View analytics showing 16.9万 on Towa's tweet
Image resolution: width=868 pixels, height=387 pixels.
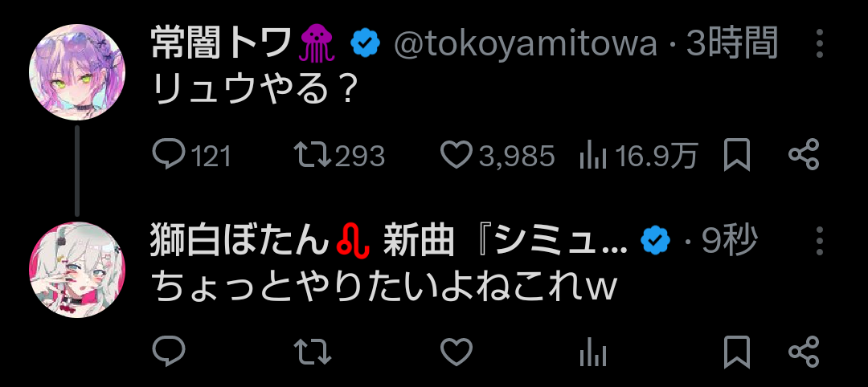[638, 155]
